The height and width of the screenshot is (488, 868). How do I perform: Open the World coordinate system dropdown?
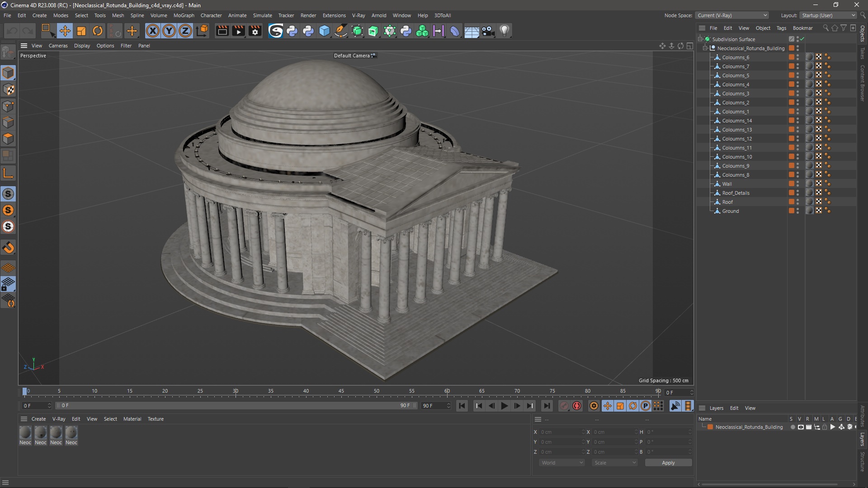point(562,463)
